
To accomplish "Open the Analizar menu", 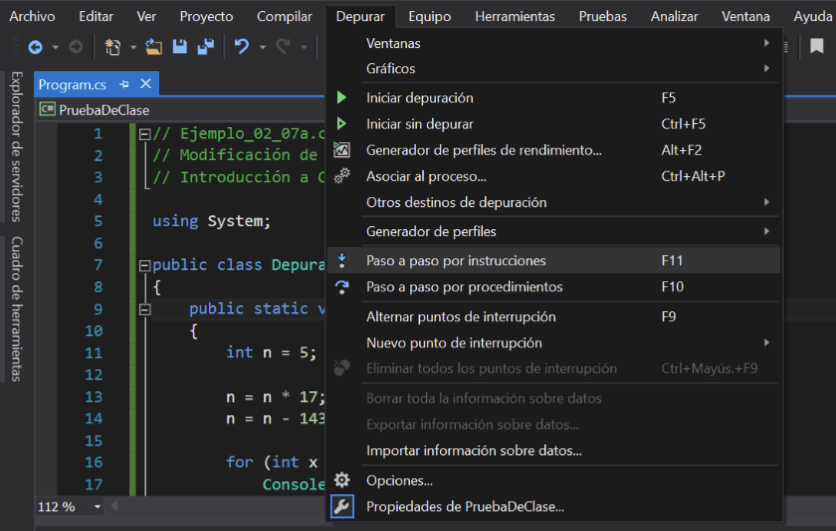I will point(674,17).
